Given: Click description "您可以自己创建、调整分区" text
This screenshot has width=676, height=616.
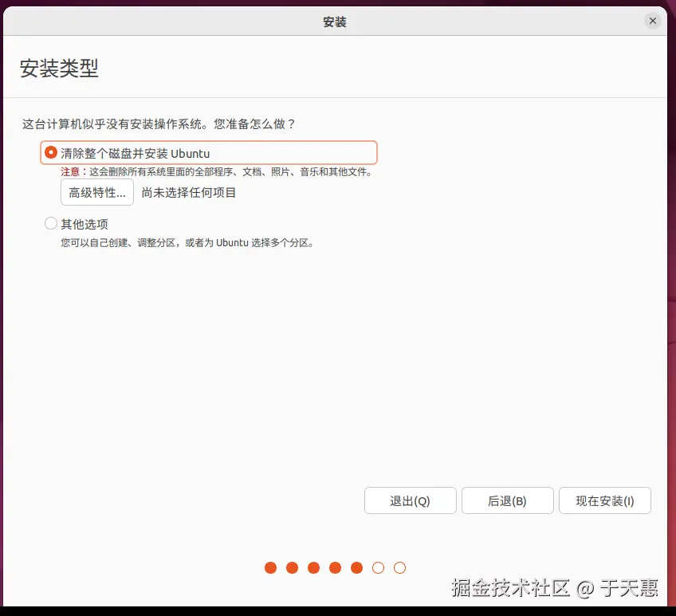Looking at the screenshot, I should pos(118,243).
